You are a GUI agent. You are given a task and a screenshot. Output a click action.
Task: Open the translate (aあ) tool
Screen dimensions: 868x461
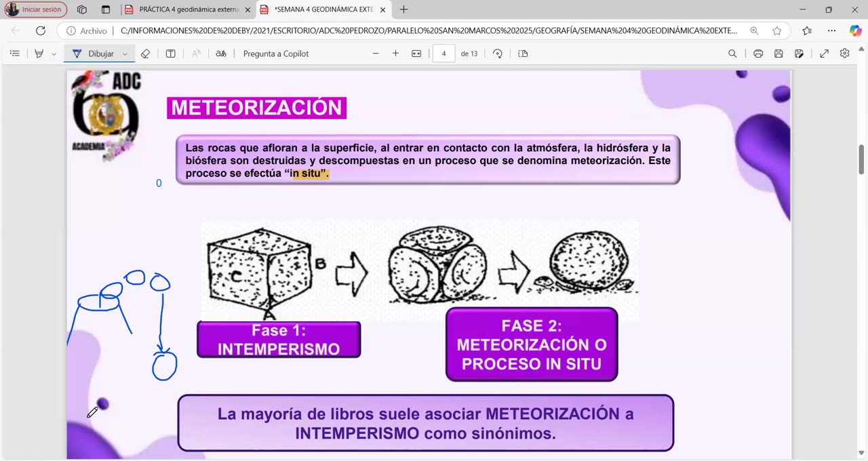point(221,54)
